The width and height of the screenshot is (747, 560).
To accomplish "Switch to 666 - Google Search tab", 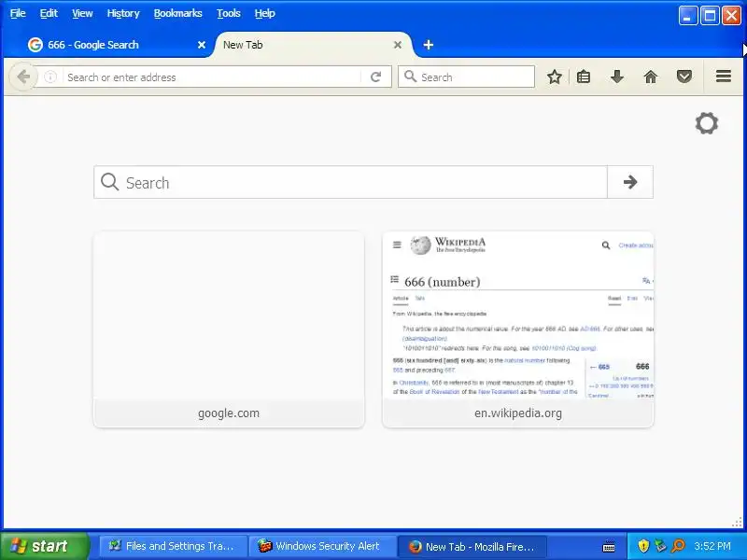I will [x=114, y=45].
